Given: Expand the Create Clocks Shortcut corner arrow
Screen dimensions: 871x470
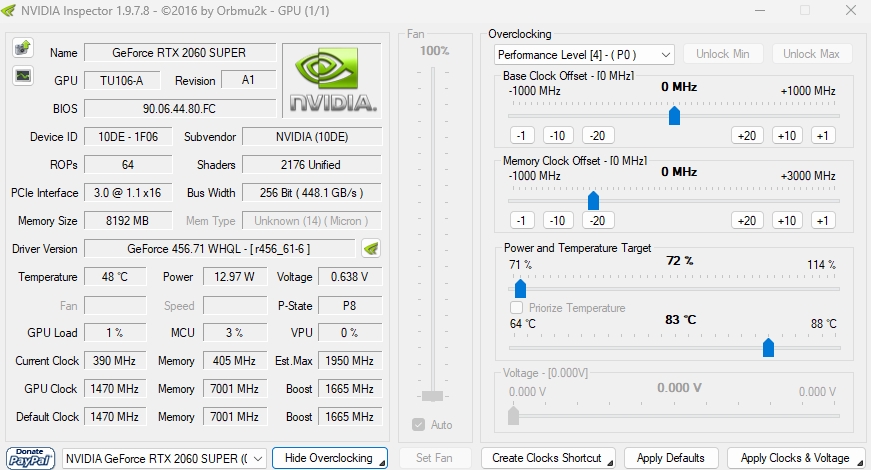Looking at the screenshot, I should click(x=610, y=463).
